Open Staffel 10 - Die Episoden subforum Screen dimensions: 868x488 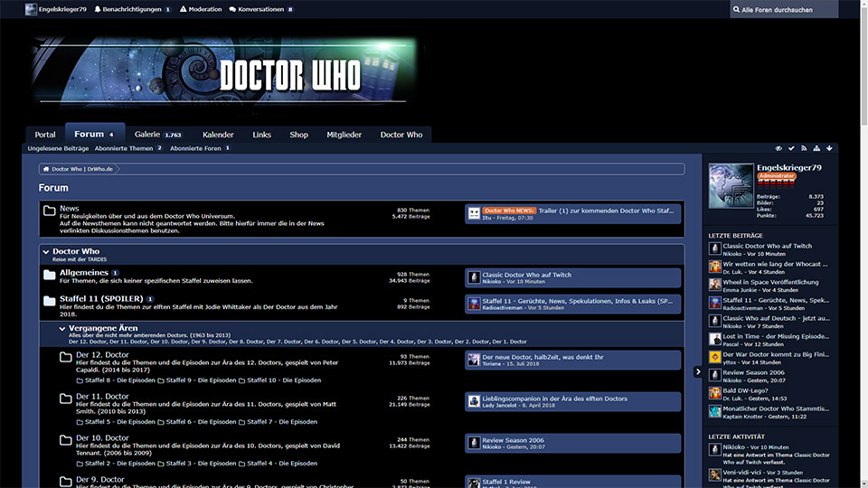[x=283, y=380]
